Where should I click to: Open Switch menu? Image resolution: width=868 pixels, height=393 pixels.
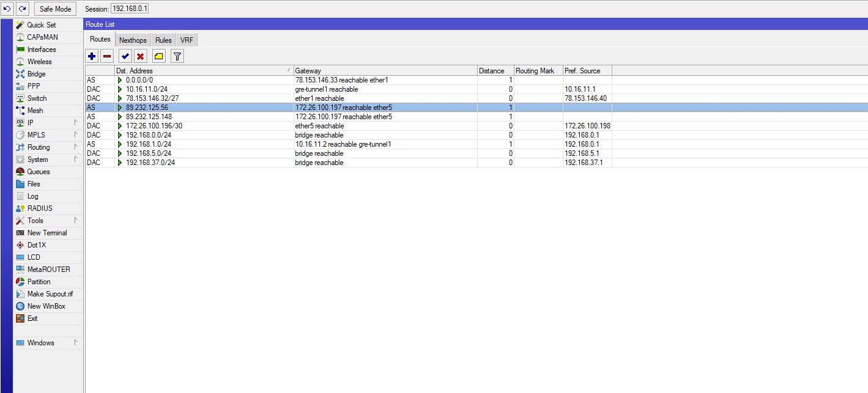pos(37,98)
